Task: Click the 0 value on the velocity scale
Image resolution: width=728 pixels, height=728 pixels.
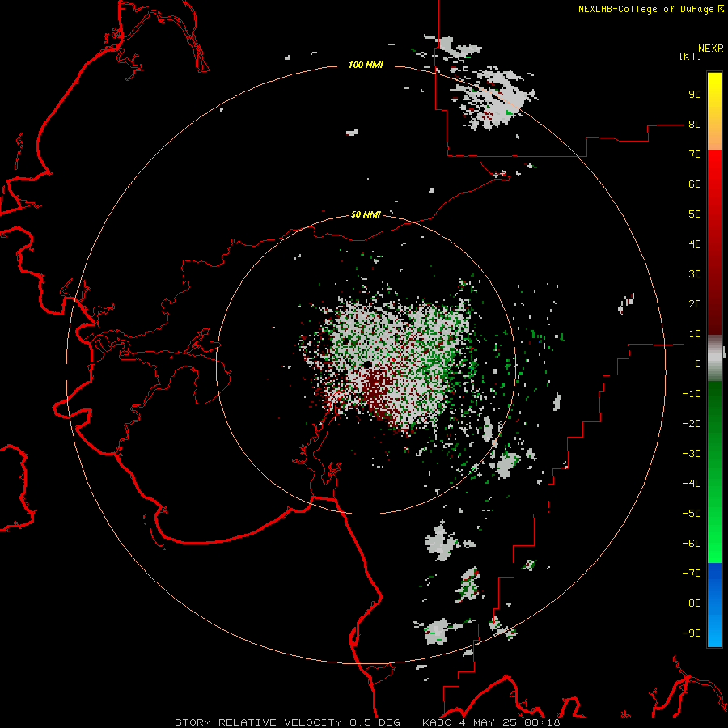Action: [x=698, y=364]
